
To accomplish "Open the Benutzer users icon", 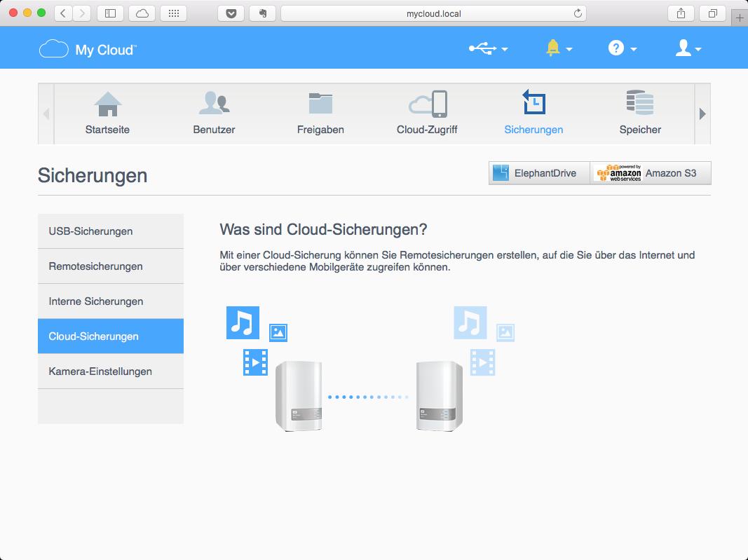I will point(215,104).
